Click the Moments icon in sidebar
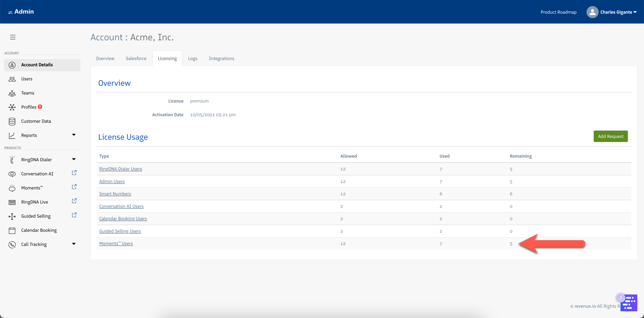This screenshot has height=318, width=644. click(x=12, y=188)
